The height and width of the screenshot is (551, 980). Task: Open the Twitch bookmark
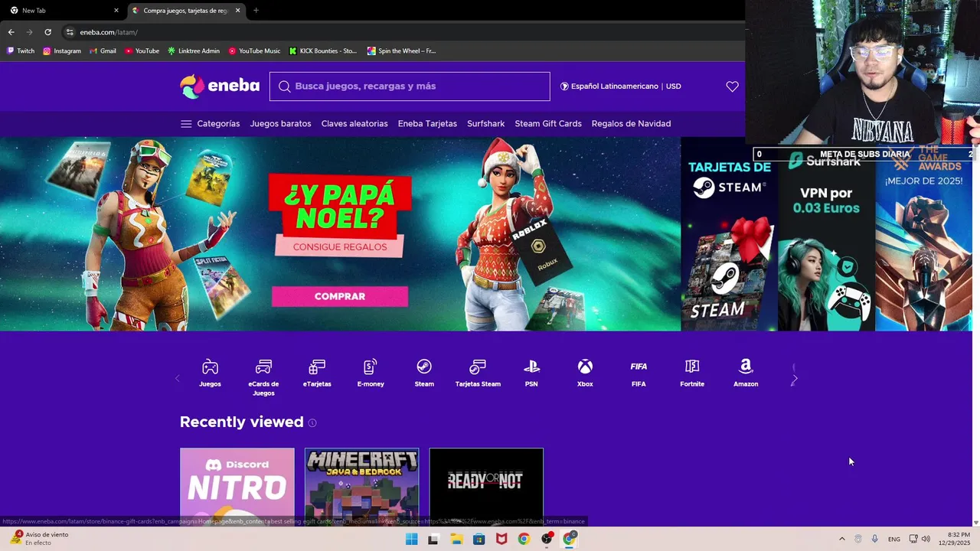click(x=21, y=51)
